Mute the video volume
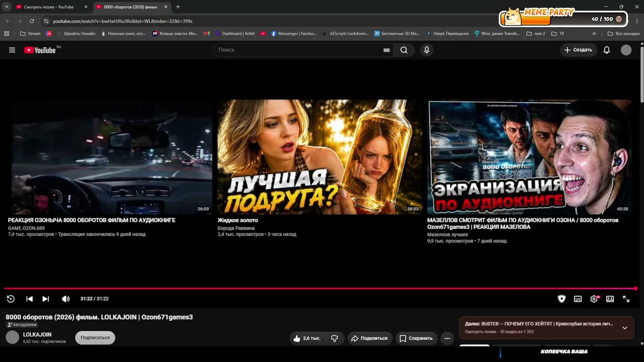The image size is (644, 362). pos(66,299)
